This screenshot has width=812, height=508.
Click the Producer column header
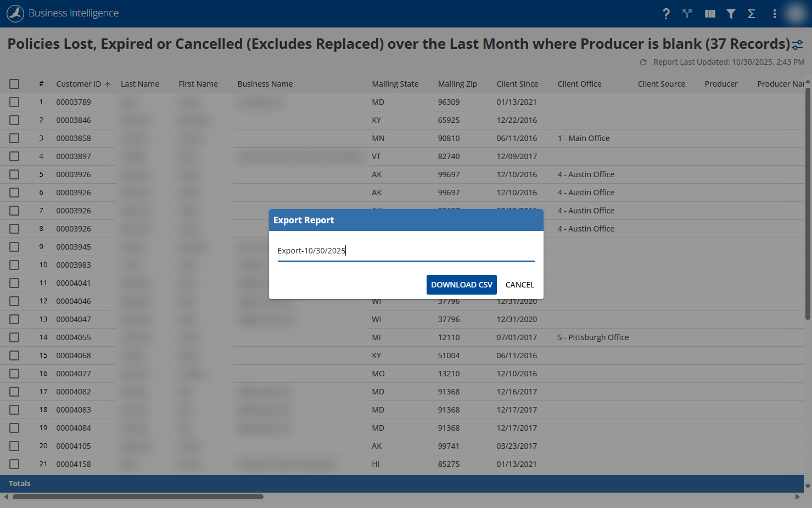(x=721, y=84)
